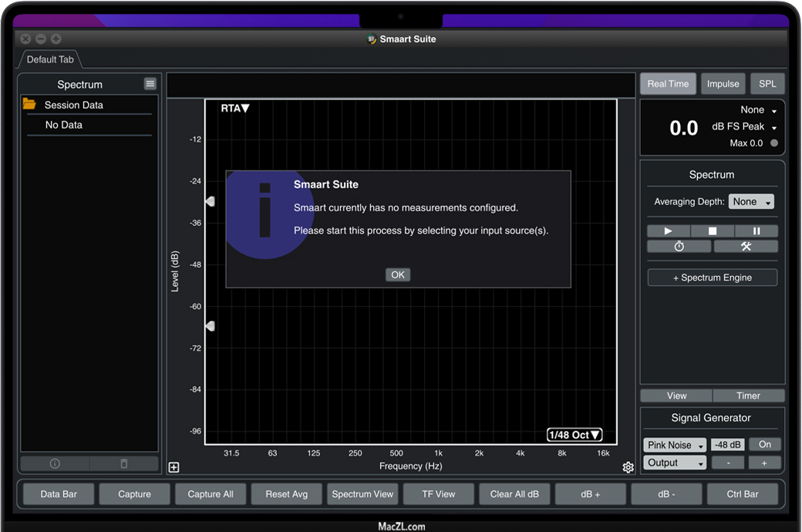Open the Averaging Depth dropdown
Screen dimensions: 802x532
pos(751,202)
